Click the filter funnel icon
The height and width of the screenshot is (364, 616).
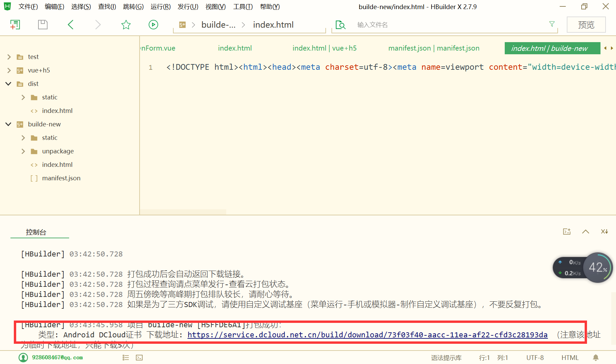point(552,24)
